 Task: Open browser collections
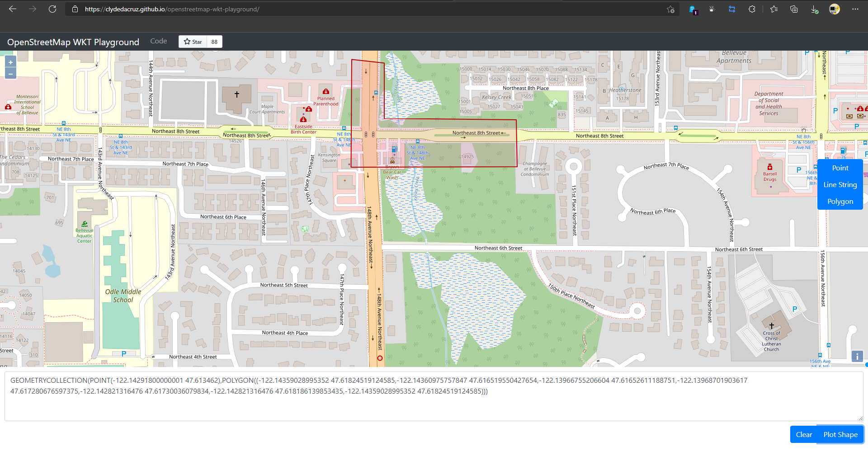pyautogui.click(x=794, y=9)
